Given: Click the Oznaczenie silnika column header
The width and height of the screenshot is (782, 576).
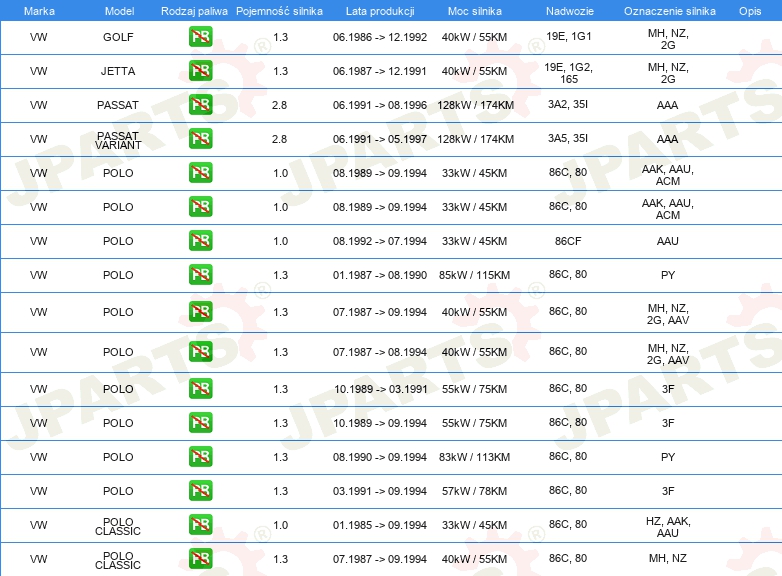Looking at the screenshot, I should pyautogui.click(x=669, y=11).
